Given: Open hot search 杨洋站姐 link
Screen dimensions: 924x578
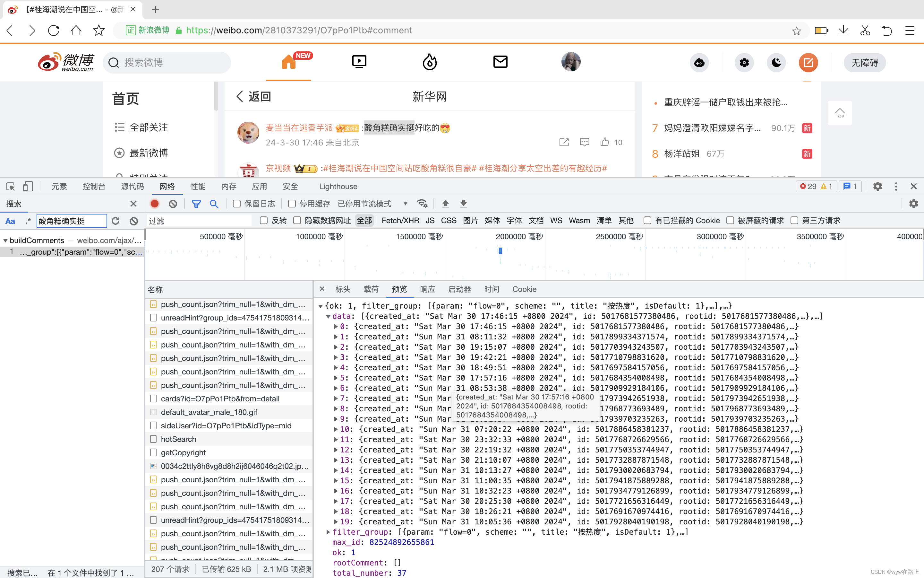Looking at the screenshot, I should pos(681,154).
